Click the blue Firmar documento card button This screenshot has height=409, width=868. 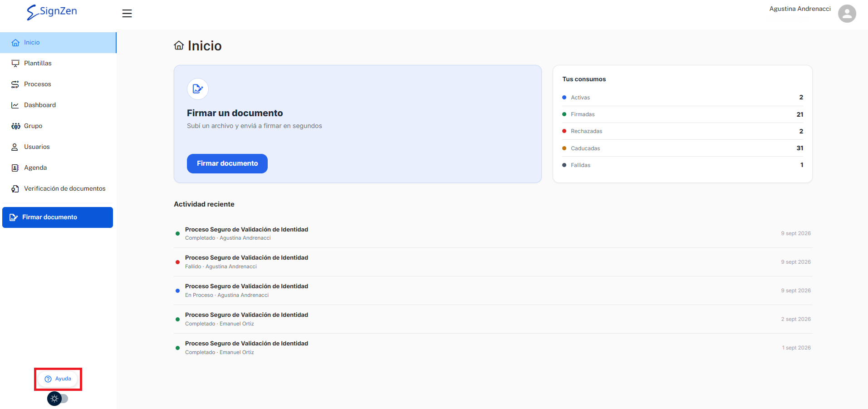(227, 163)
